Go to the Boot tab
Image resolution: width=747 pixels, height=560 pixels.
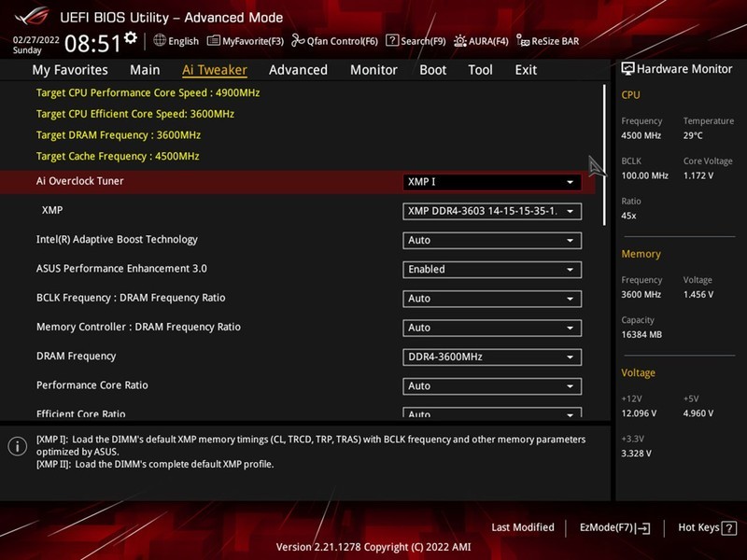(x=432, y=70)
